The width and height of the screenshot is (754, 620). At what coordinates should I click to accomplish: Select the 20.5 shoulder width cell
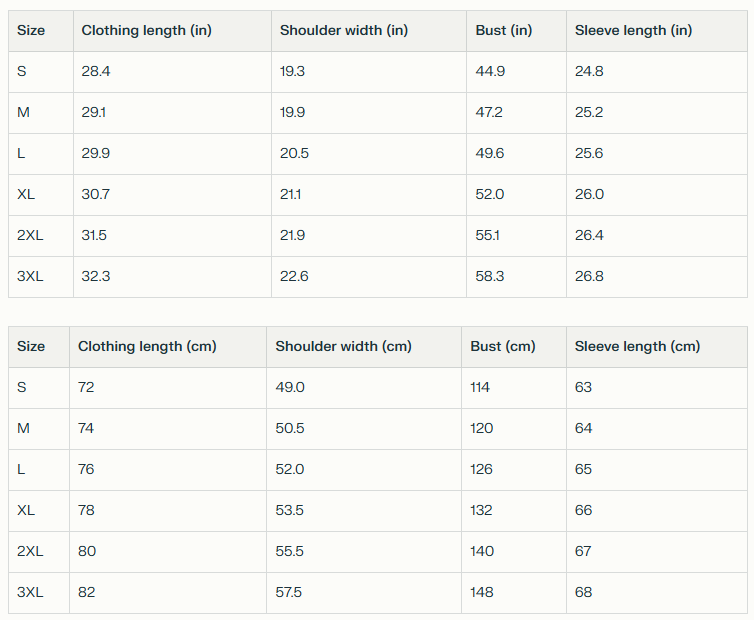(294, 154)
